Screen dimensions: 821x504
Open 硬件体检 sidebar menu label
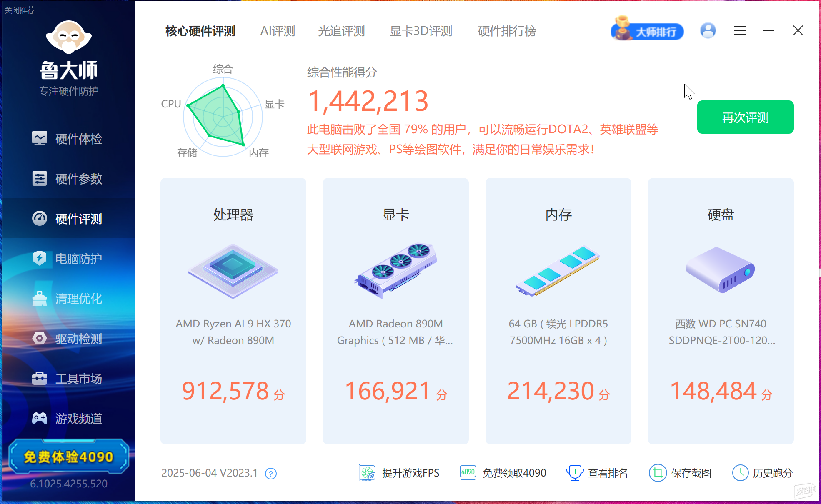coord(79,139)
